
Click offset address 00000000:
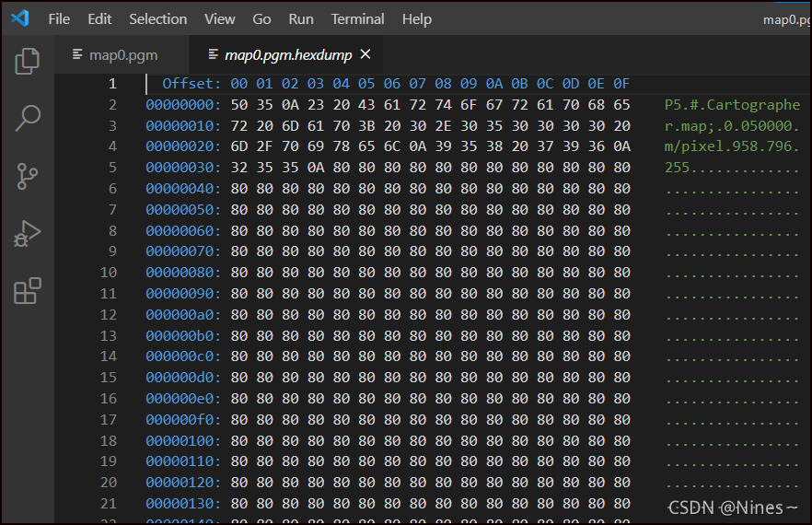click(x=183, y=105)
